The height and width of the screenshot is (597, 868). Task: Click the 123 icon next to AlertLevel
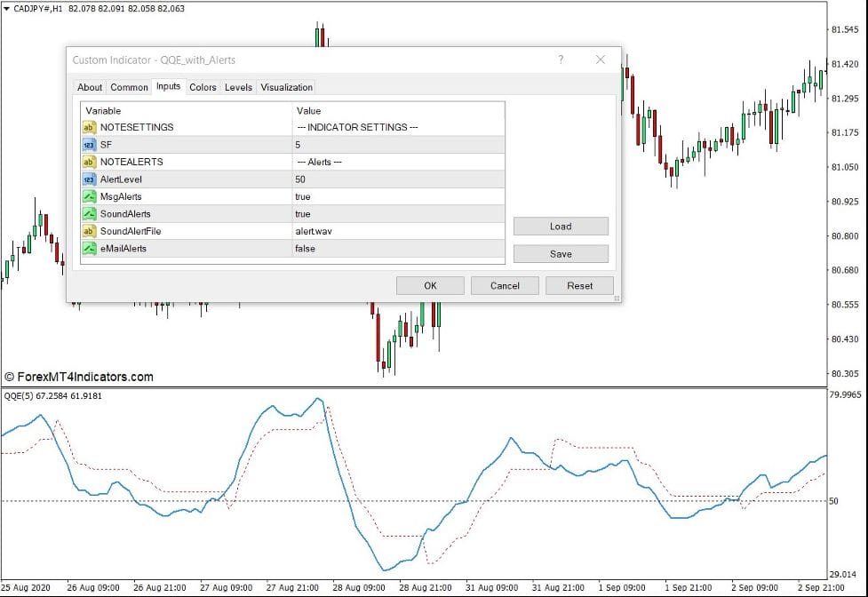pos(88,179)
